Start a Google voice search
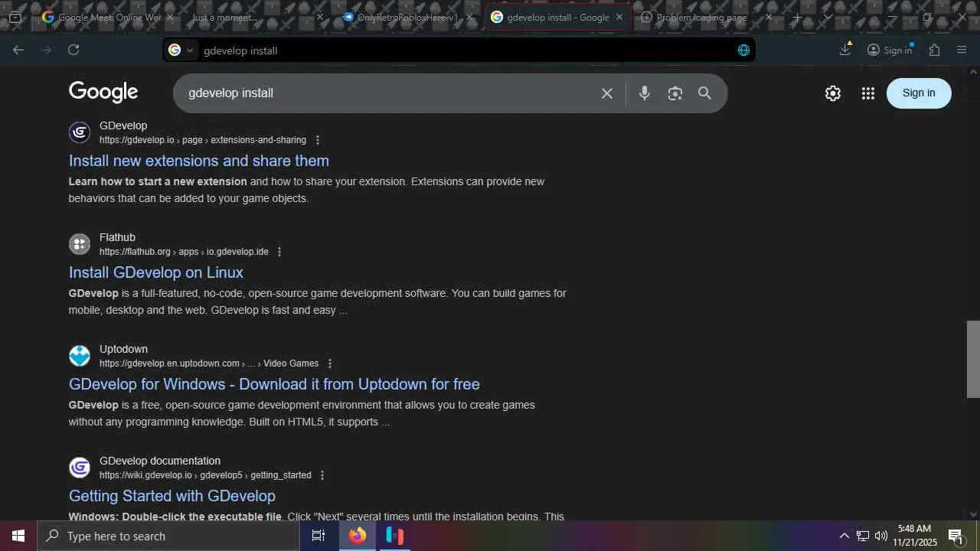 645,93
